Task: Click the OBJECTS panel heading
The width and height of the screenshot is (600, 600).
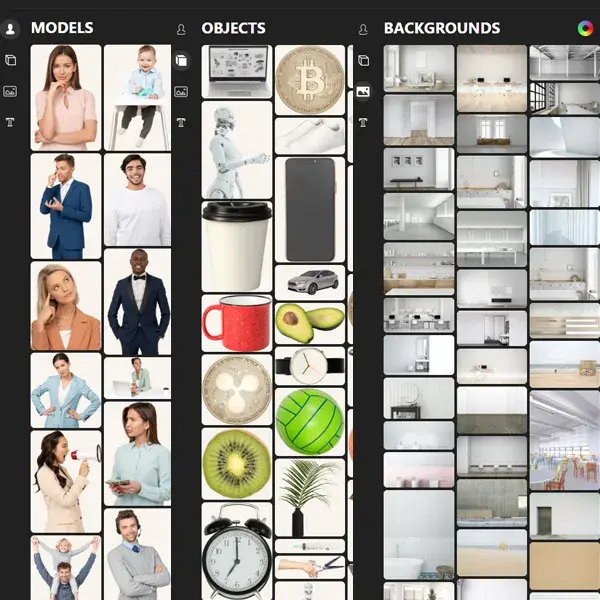Action: [233, 28]
